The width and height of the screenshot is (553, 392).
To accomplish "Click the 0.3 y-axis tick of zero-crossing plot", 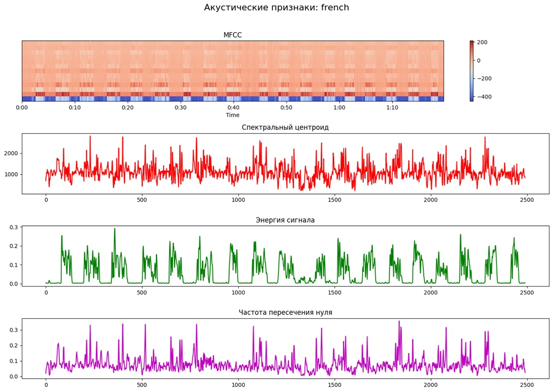I will [x=13, y=330].
